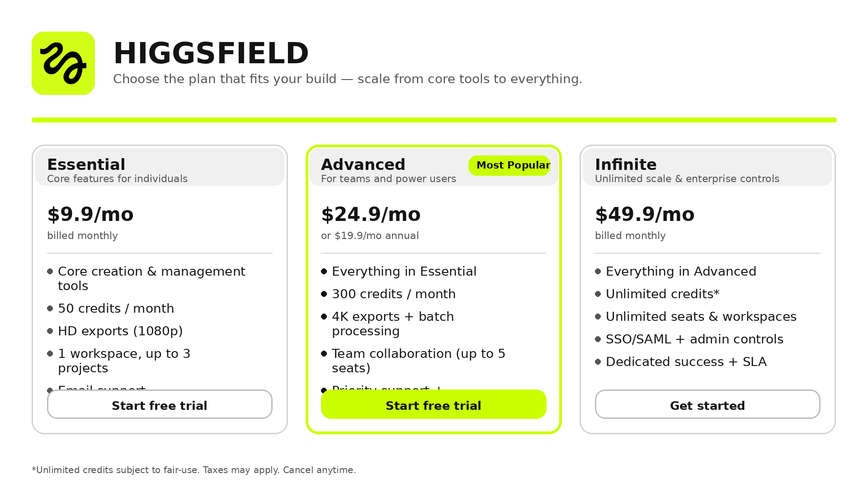Click the HIGGSFIELD brand title
This screenshot has width=868, height=488.
pos(211,53)
